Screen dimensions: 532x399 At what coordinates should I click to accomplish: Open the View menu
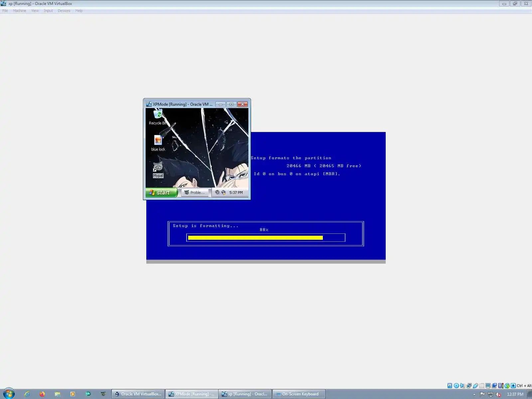tap(35, 11)
